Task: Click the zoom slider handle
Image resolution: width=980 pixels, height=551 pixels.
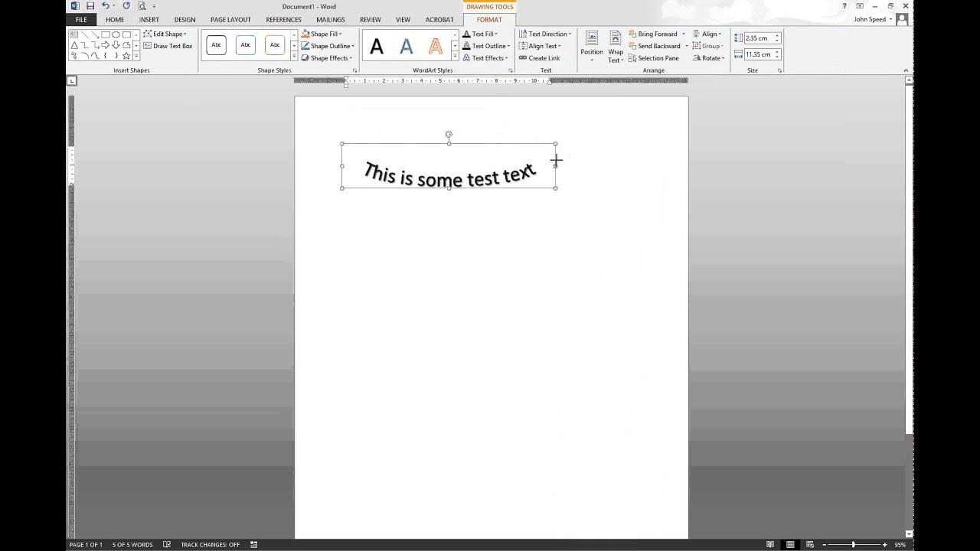Action: [854, 545]
